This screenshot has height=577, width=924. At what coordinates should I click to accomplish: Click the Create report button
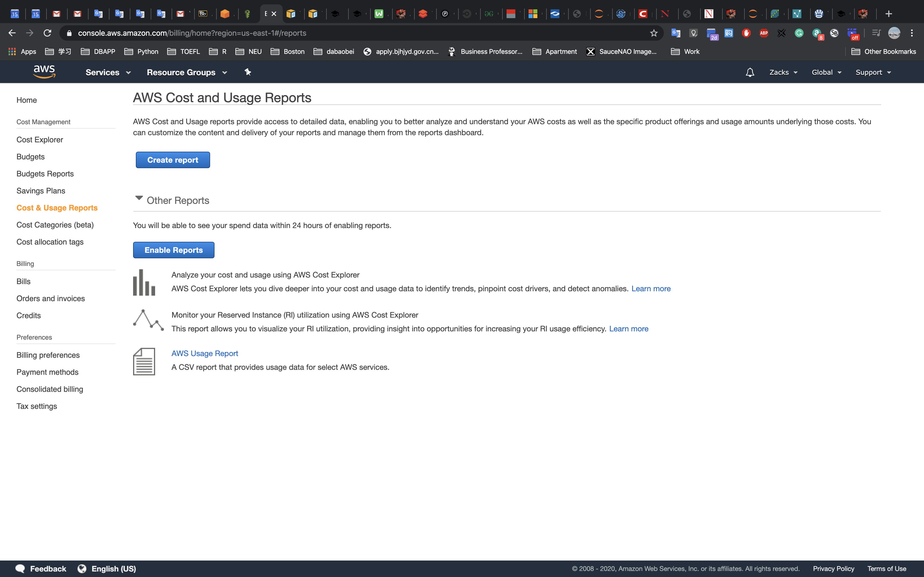173,160
